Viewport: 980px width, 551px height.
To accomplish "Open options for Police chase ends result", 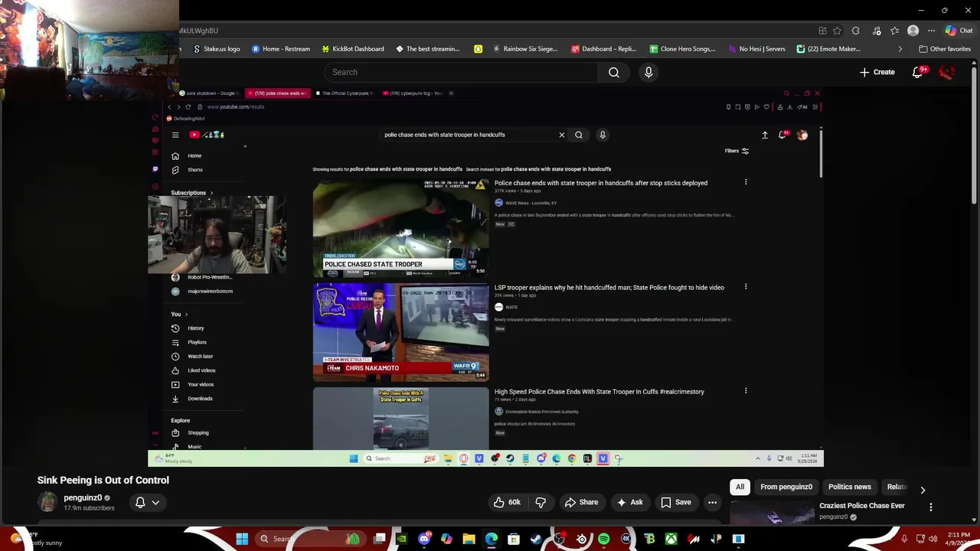I will tap(746, 182).
